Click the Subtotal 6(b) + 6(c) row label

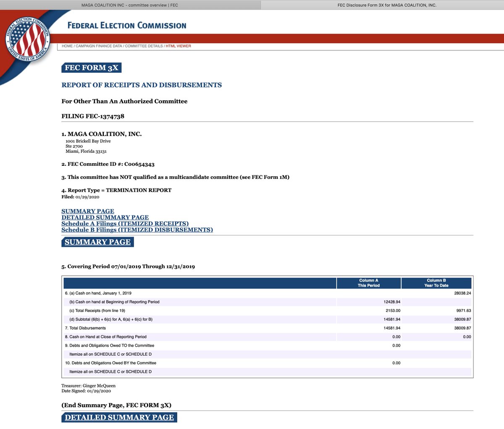click(x=111, y=319)
